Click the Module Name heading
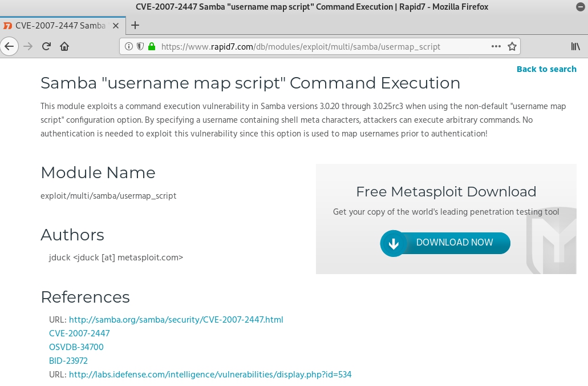 98,172
